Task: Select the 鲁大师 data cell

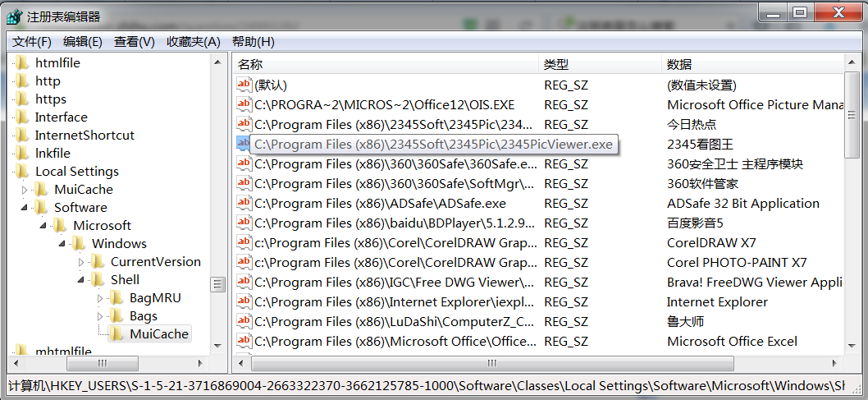Action: coord(685,321)
